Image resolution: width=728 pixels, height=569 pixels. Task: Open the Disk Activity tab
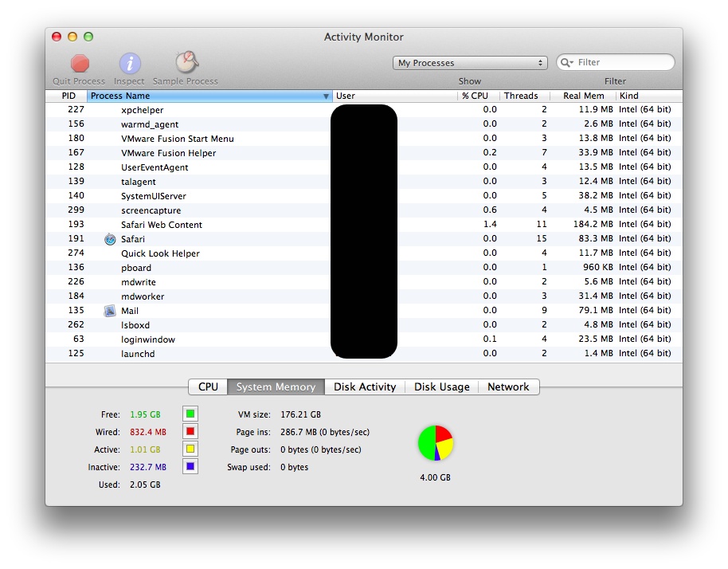pyautogui.click(x=365, y=387)
